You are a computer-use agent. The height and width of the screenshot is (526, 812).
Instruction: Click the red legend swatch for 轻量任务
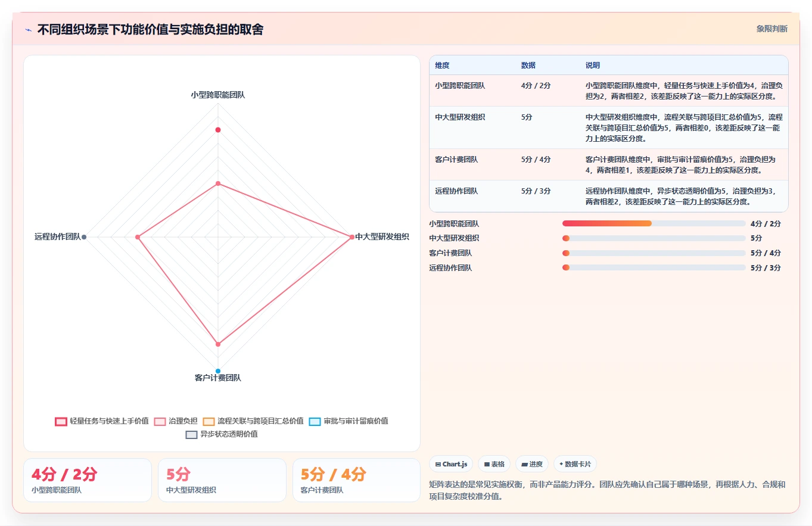61,421
